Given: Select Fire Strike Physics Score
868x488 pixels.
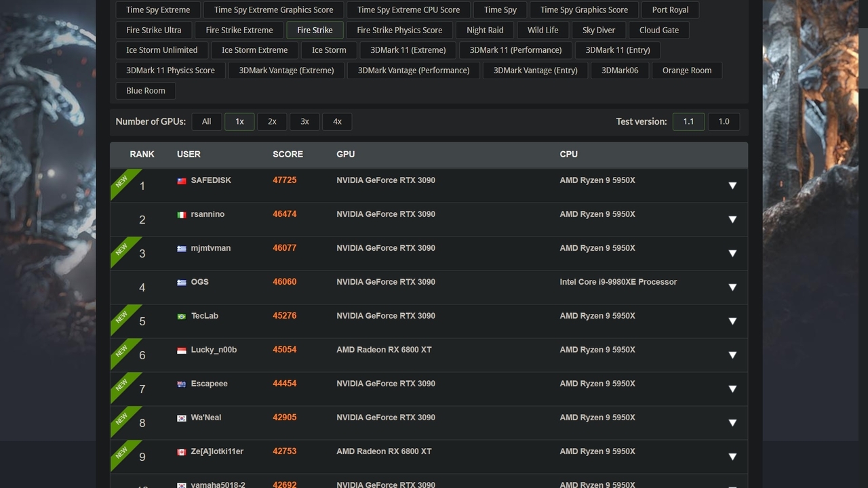Looking at the screenshot, I should [x=399, y=30].
